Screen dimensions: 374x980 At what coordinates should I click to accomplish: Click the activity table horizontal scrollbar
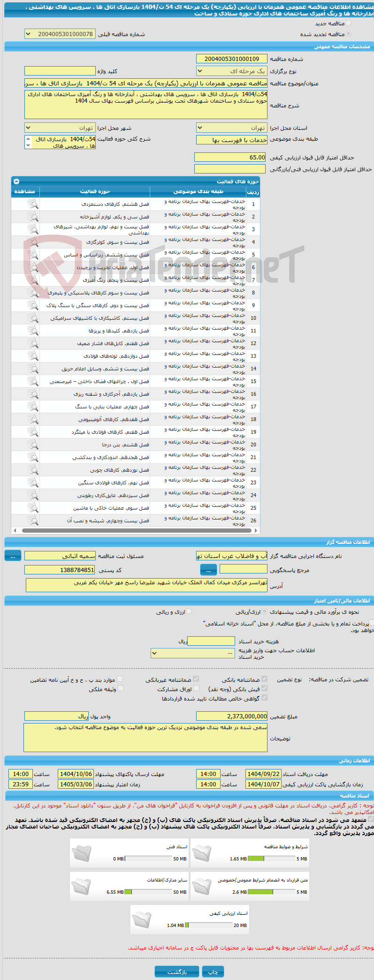click(x=136, y=530)
